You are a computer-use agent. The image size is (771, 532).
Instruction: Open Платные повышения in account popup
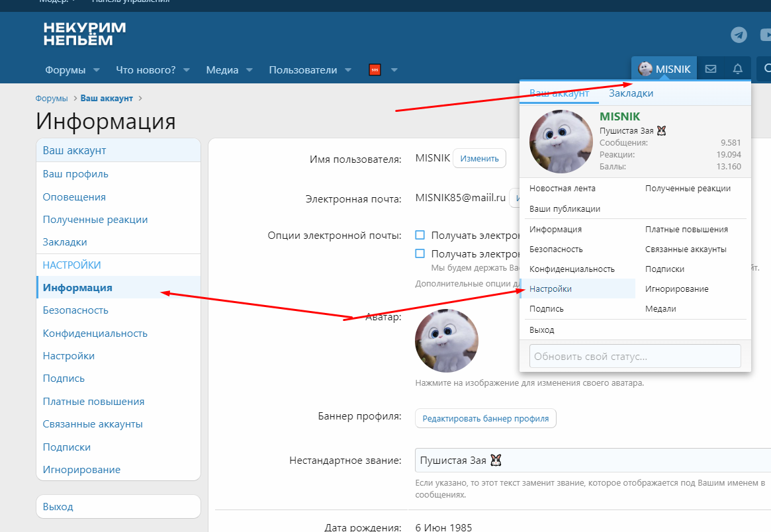pos(686,230)
